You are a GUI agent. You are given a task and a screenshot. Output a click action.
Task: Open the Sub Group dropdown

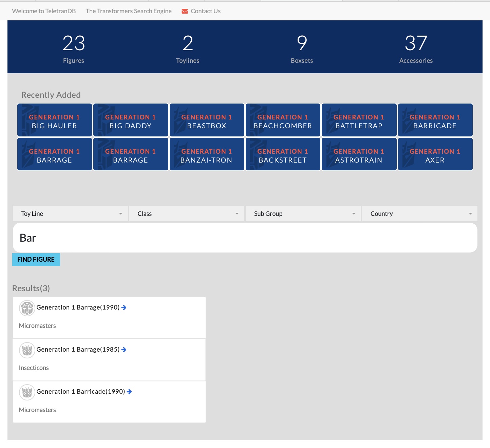click(303, 214)
